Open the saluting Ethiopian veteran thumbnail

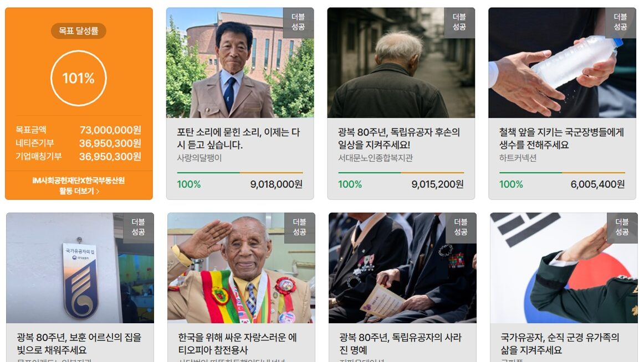pos(241,268)
